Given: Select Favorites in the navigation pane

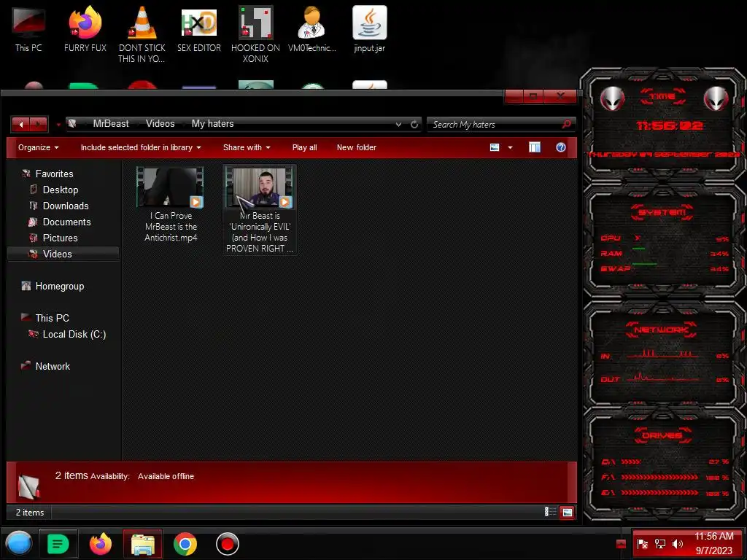Looking at the screenshot, I should coord(54,174).
